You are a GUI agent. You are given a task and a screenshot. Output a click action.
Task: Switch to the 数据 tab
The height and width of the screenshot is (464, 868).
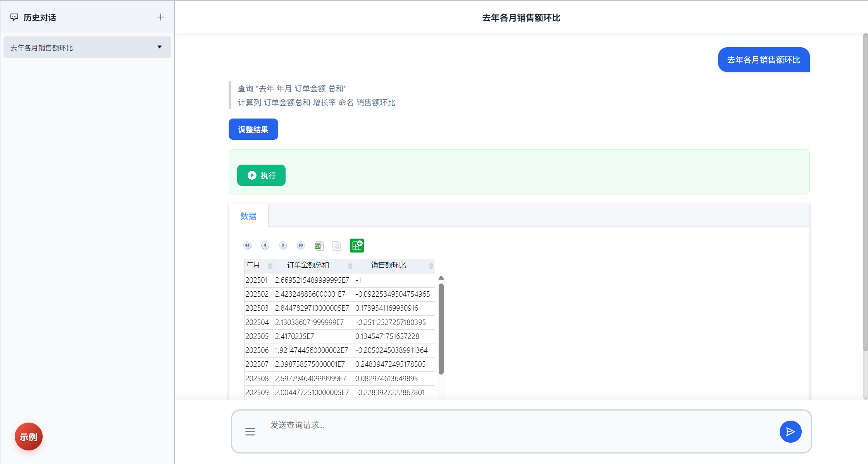pyautogui.click(x=248, y=216)
